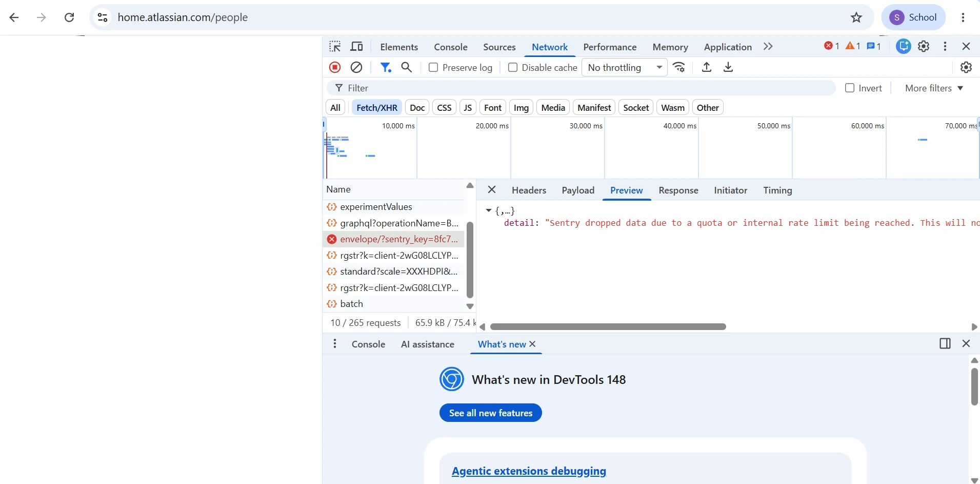980x484 pixels.
Task: Expand the More filters dropdown
Action: (x=934, y=88)
